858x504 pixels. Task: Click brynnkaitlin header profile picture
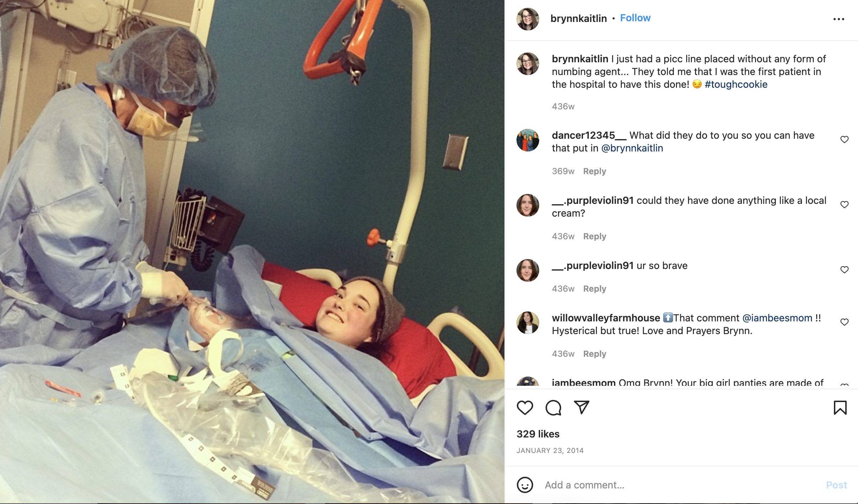528,19
